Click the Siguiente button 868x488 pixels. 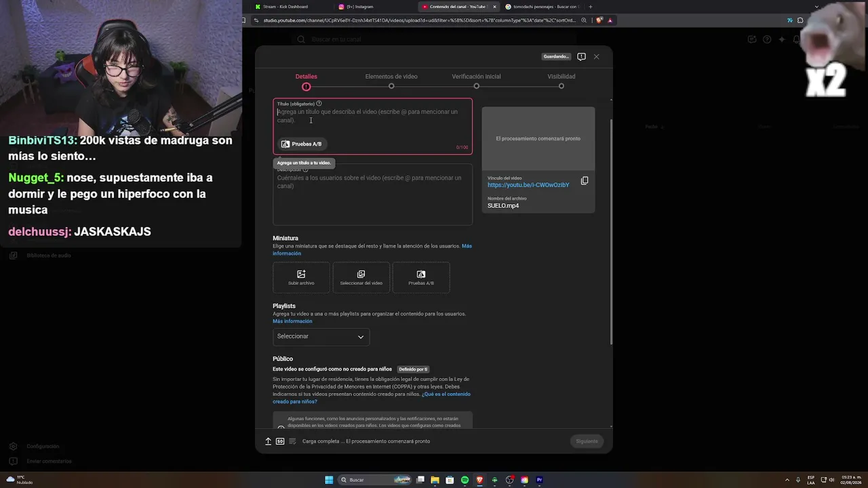587,441
